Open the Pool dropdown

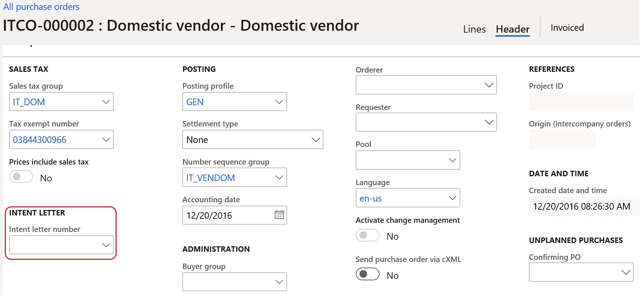pos(452,160)
